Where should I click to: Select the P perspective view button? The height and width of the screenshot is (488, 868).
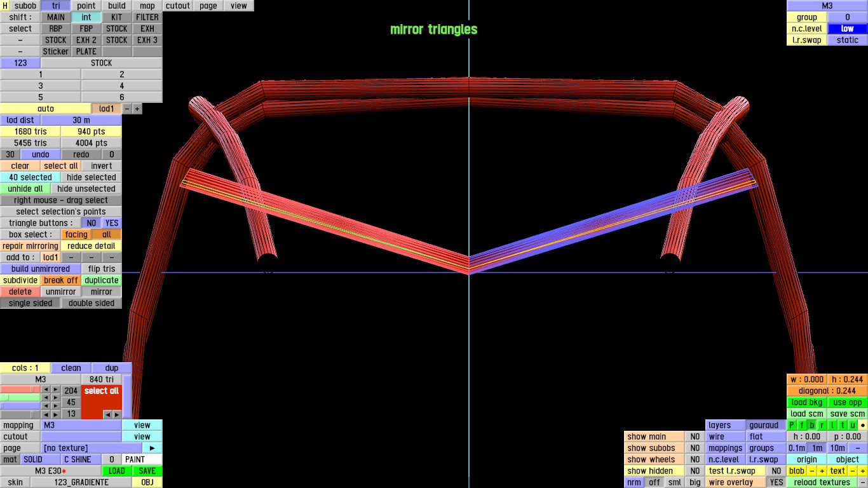tap(792, 425)
